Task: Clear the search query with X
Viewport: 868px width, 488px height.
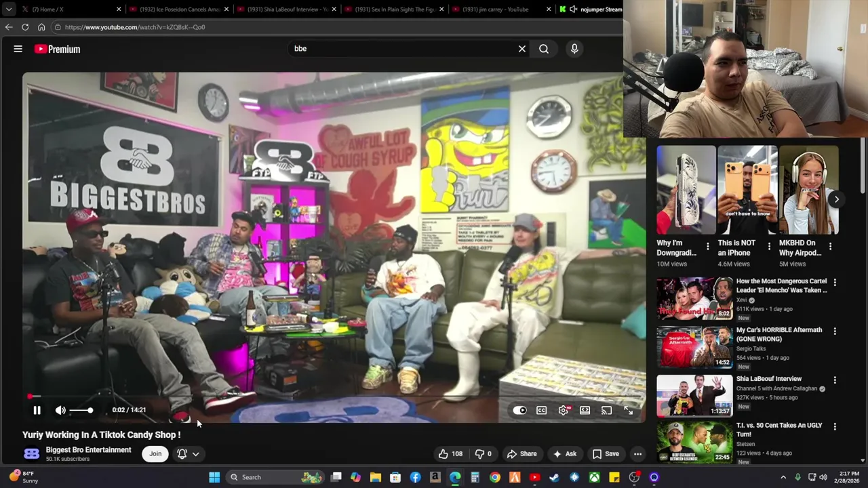Action: 522,49
